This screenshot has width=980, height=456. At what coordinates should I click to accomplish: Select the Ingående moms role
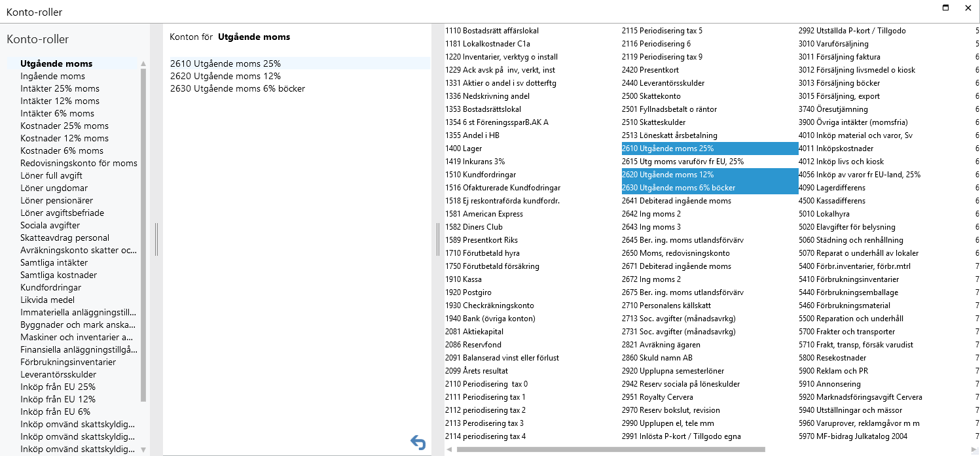tap(52, 76)
